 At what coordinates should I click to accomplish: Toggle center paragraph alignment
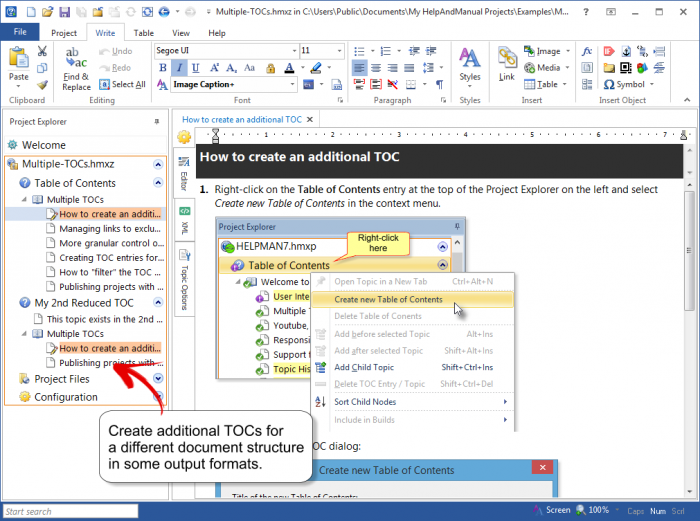pyautogui.click(x=376, y=68)
